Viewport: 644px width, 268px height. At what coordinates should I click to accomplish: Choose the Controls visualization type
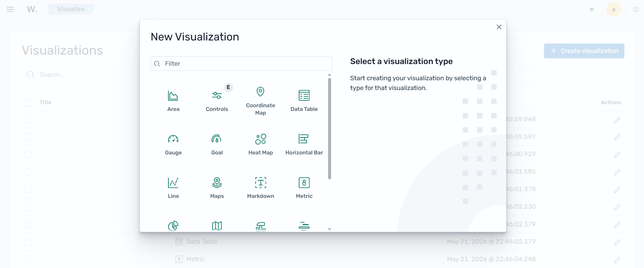[217, 101]
